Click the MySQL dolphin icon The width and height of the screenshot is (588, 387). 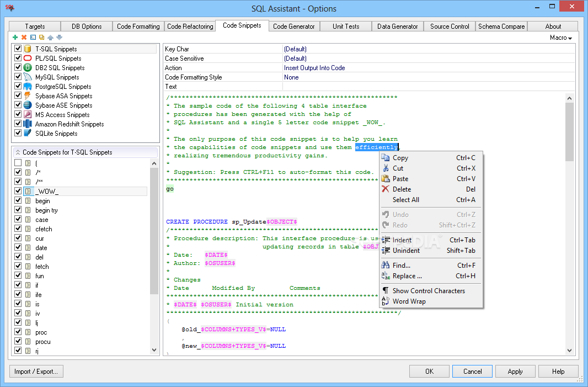tap(28, 77)
